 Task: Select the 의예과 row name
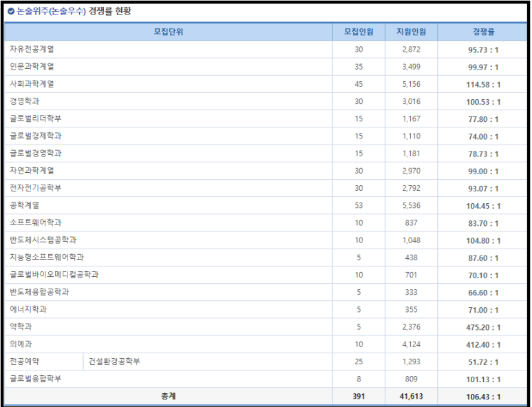click(x=21, y=344)
